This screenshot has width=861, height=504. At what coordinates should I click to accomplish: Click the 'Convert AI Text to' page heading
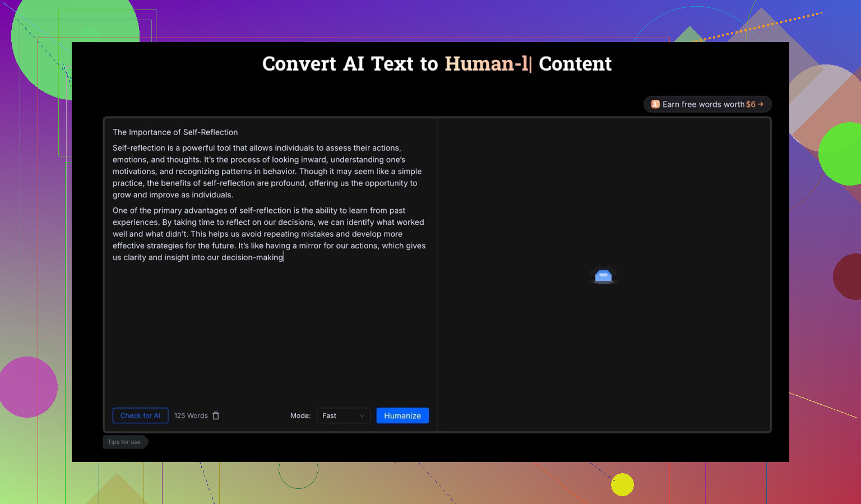coord(350,64)
